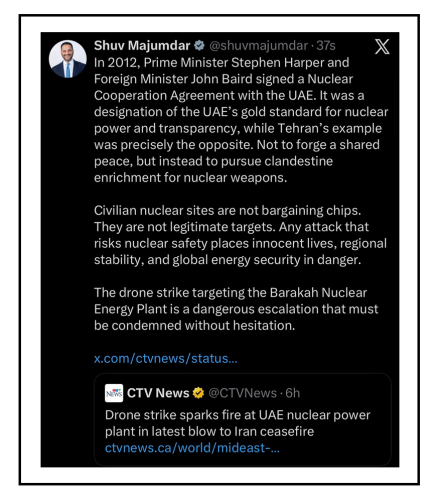Image resolution: width=440 pixels, height=500 pixels.
Task: Click the CTV News logo avatar
Action: [114, 393]
